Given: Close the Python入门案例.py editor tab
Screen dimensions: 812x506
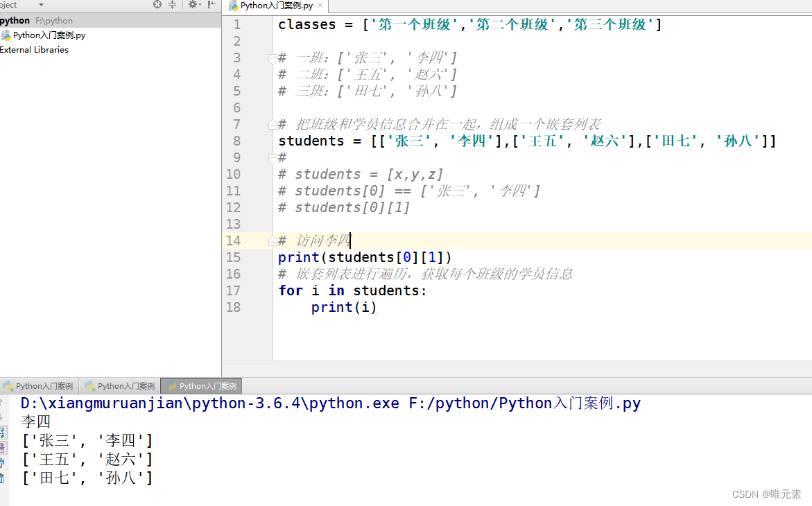Looking at the screenshot, I should coord(320,5).
